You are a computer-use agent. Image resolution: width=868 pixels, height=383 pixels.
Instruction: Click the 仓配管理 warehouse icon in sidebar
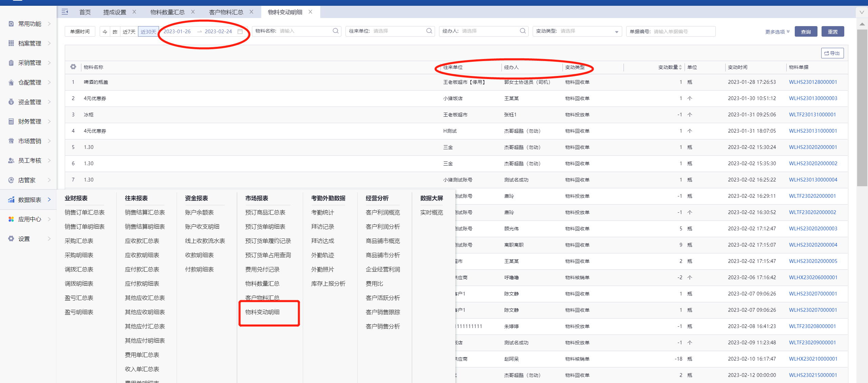pyautogui.click(x=11, y=82)
